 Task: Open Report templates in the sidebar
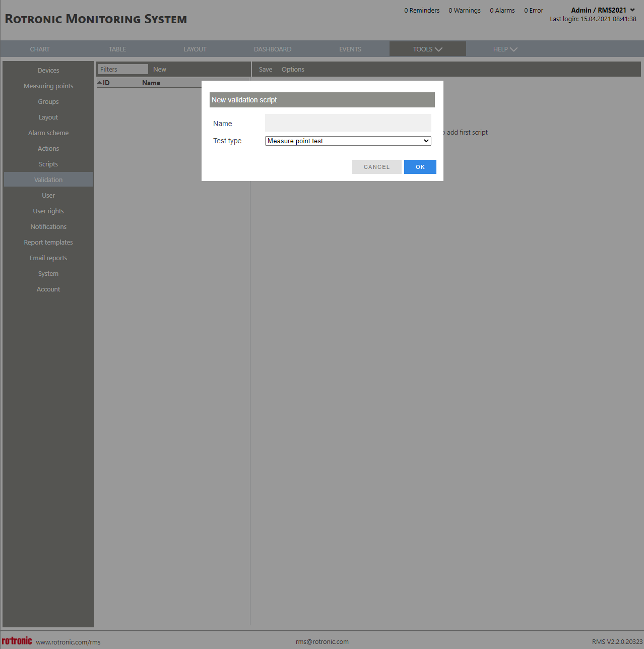(x=48, y=242)
